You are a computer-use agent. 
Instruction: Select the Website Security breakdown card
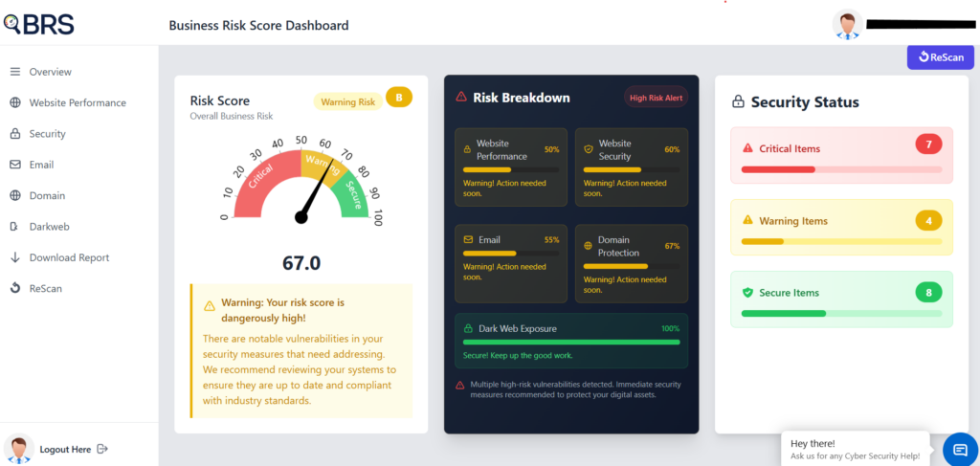coord(631,167)
